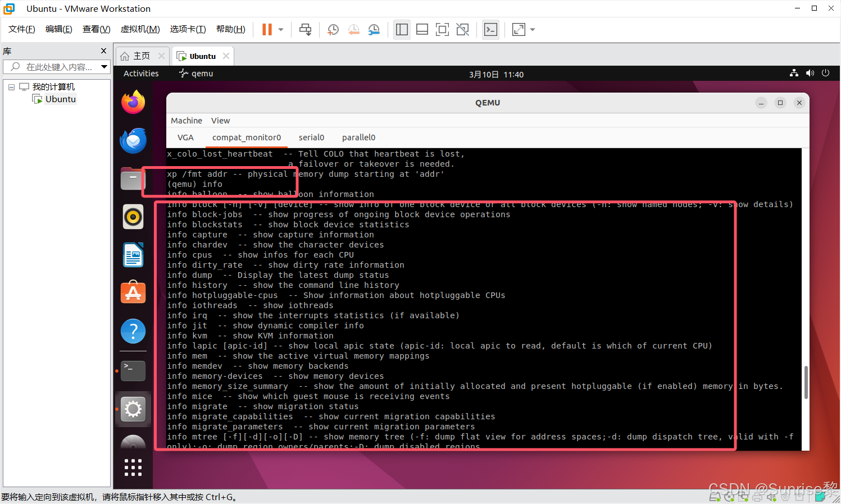Open the arrow next to the stretch display icon
The image size is (841, 504).
(533, 29)
